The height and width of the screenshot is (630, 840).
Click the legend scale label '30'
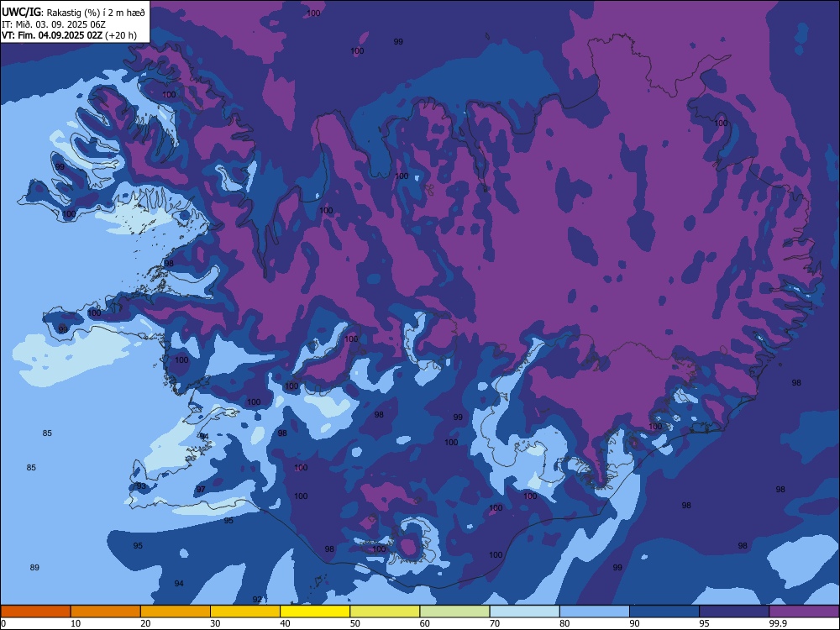pos(215,623)
